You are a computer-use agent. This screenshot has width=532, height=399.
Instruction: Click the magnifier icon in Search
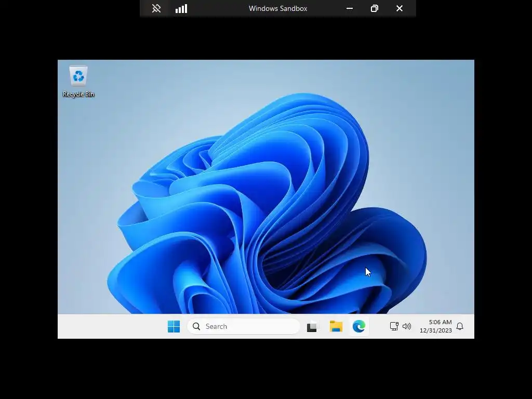tap(196, 326)
